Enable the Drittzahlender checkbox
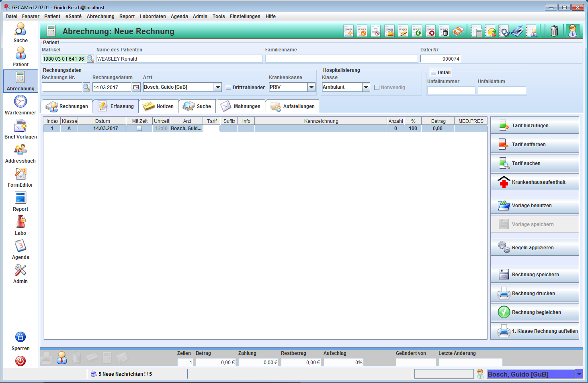Screen dimensions: 588x383 click(x=228, y=87)
